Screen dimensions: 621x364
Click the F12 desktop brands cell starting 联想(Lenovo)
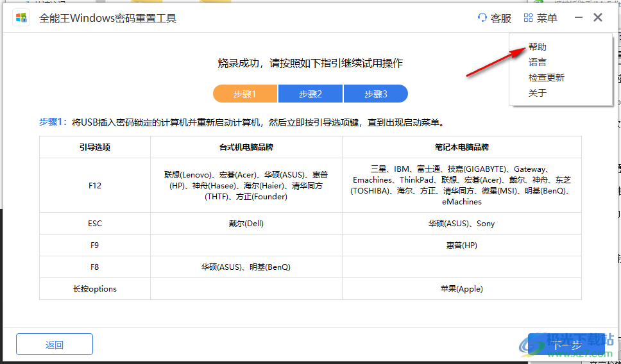[x=246, y=186]
